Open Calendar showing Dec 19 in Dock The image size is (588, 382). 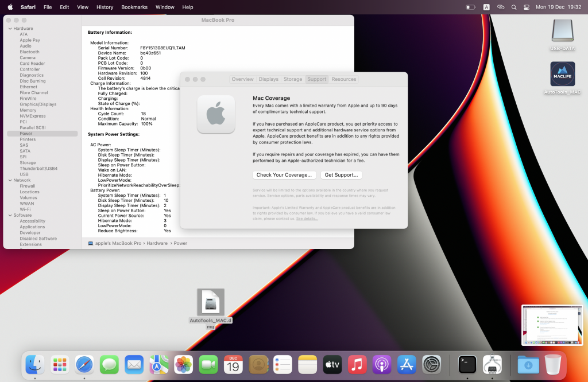tap(233, 364)
